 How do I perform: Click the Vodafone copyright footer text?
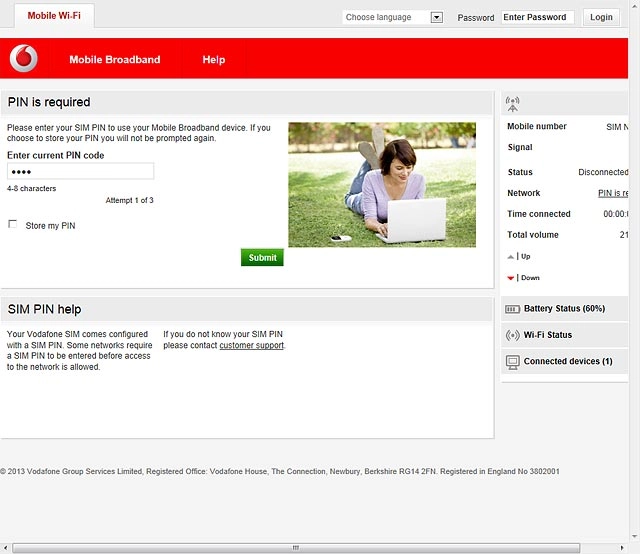tap(280, 472)
